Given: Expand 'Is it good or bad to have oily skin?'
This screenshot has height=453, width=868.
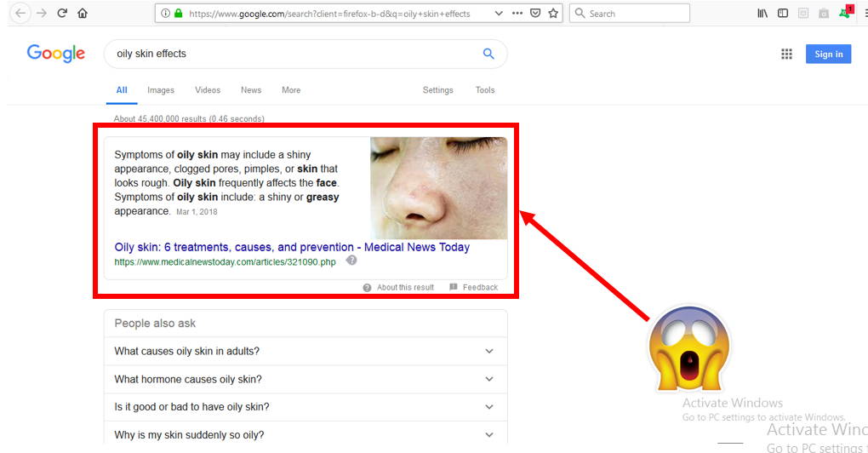Looking at the screenshot, I should click(x=306, y=407).
